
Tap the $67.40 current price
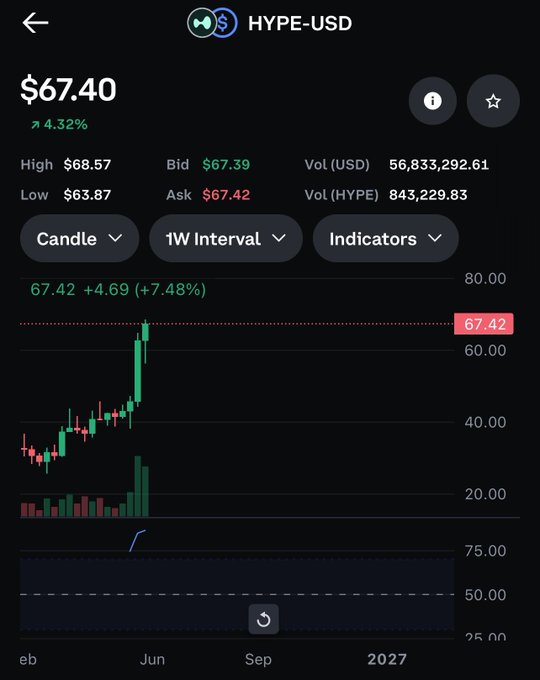point(68,90)
